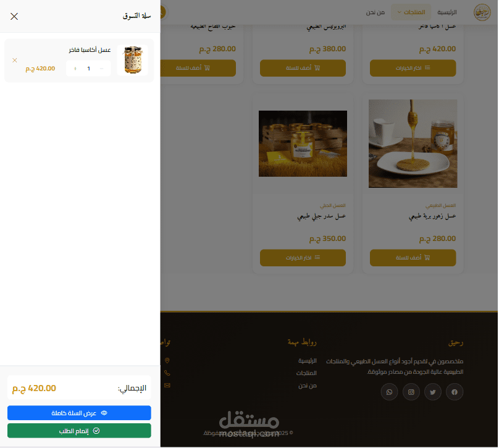Click footer المنتجات link
499x448 pixels.
[x=306, y=373]
